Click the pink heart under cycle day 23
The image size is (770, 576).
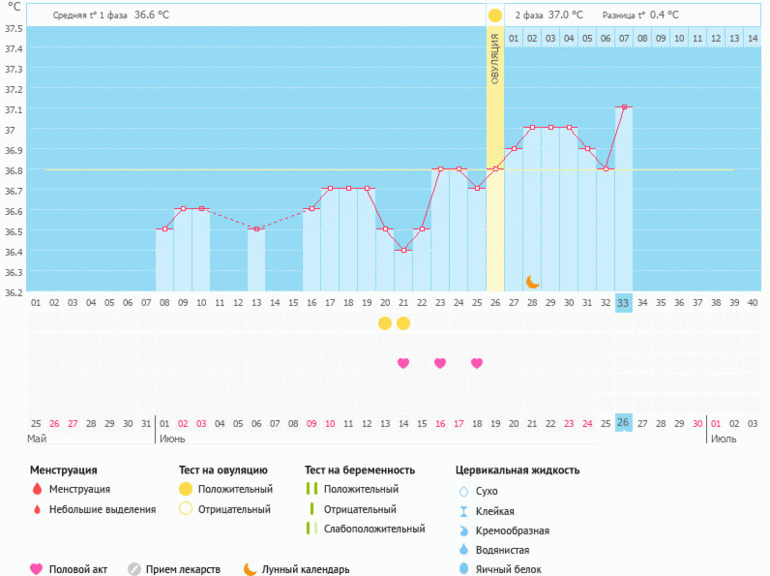(440, 363)
